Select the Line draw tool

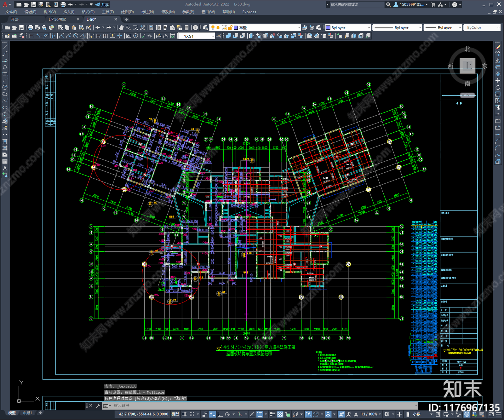[5, 47]
